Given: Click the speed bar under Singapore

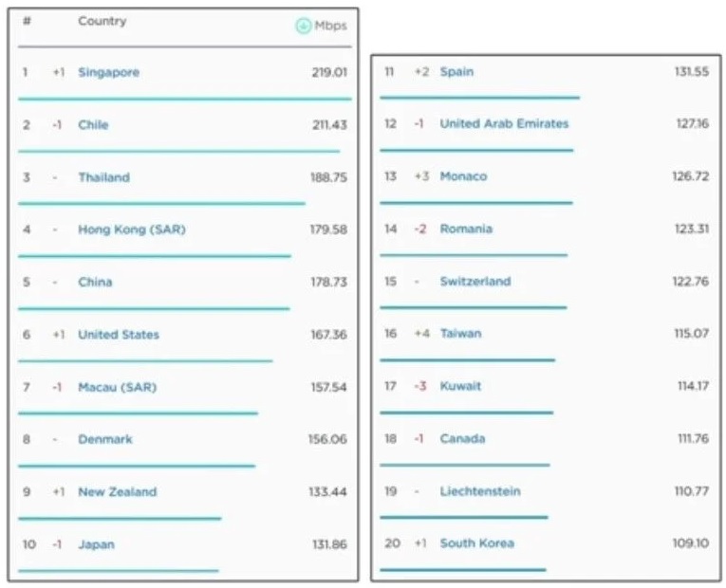Looking at the screenshot, I should pyautogui.click(x=184, y=98).
